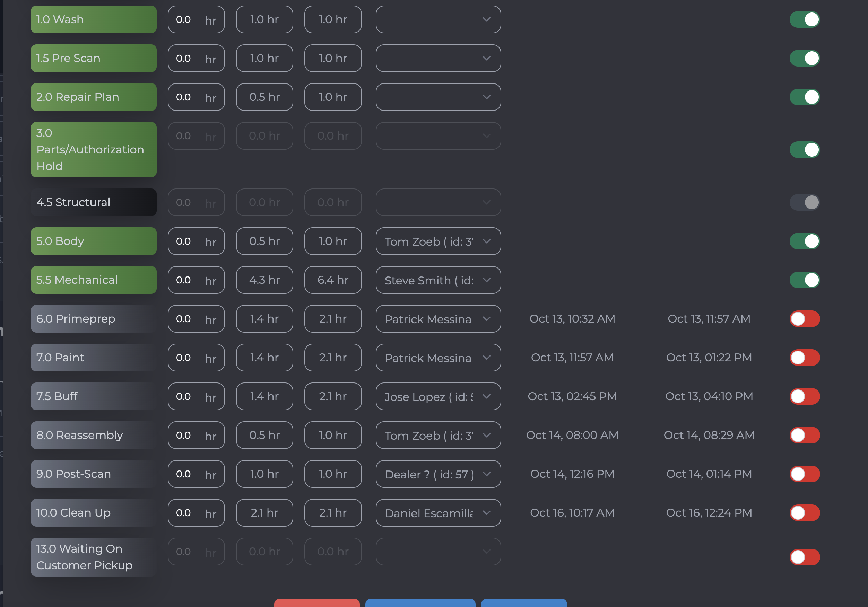The height and width of the screenshot is (607, 868).
Task: Click the 4.3 hr box for Mechanical
Action: (264, 280)
